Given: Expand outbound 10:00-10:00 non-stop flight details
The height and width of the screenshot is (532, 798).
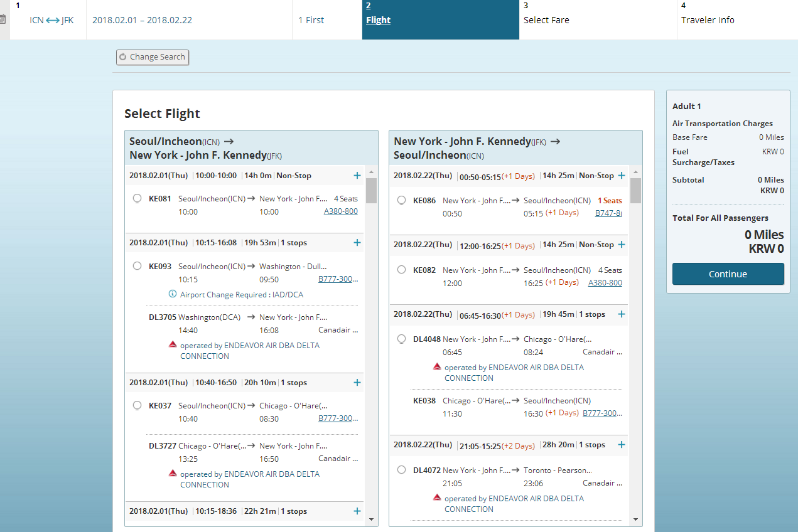Looking at the screenshot, I should tap(357, 176).
